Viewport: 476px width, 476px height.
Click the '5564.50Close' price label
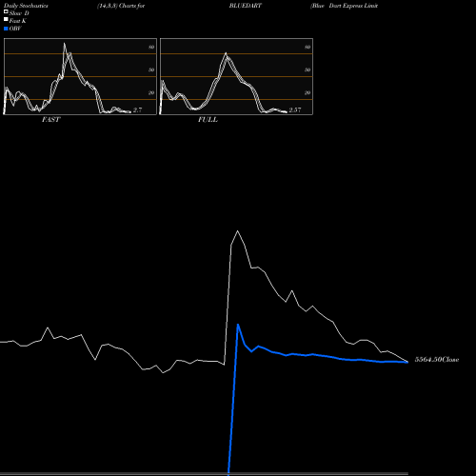click(437, 360)
